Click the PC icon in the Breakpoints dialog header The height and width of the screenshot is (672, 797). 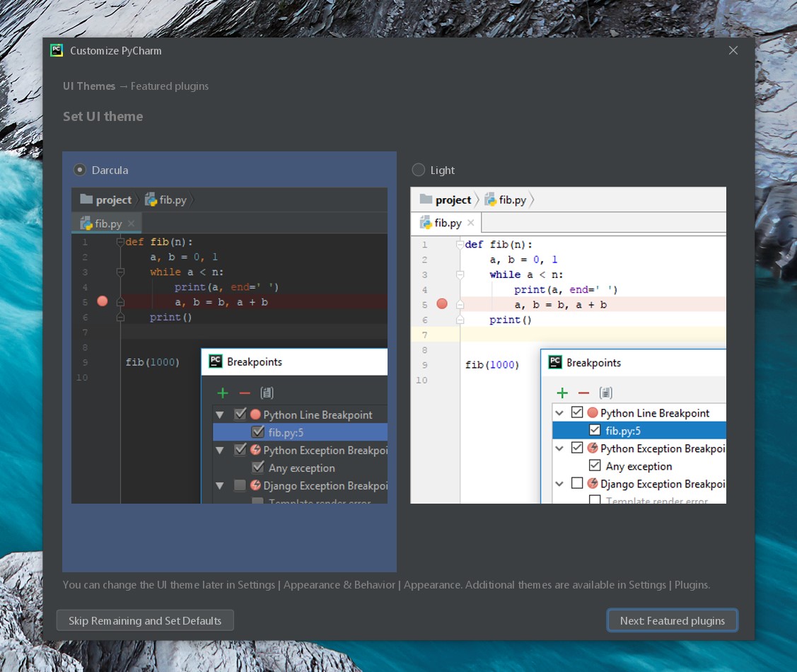click(214, 361)
